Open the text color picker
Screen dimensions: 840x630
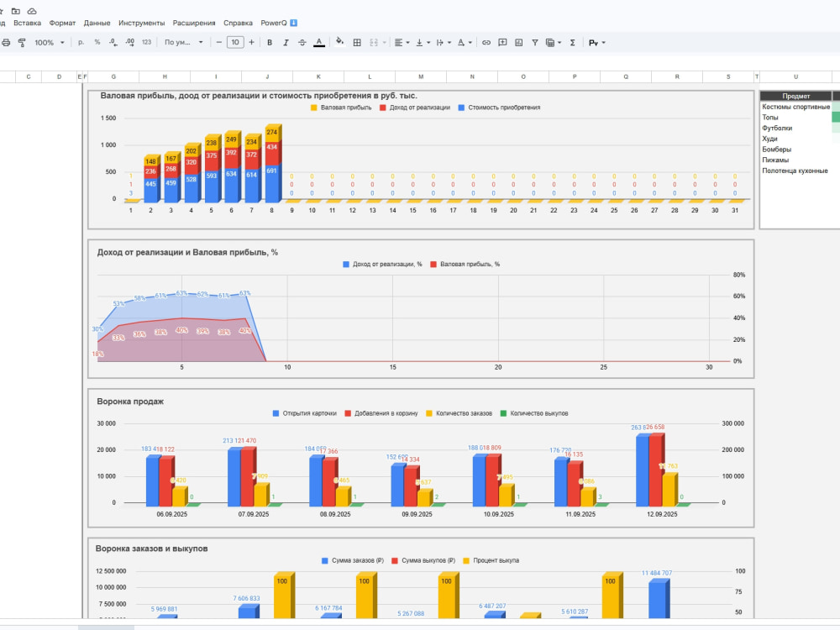(318, 42)
